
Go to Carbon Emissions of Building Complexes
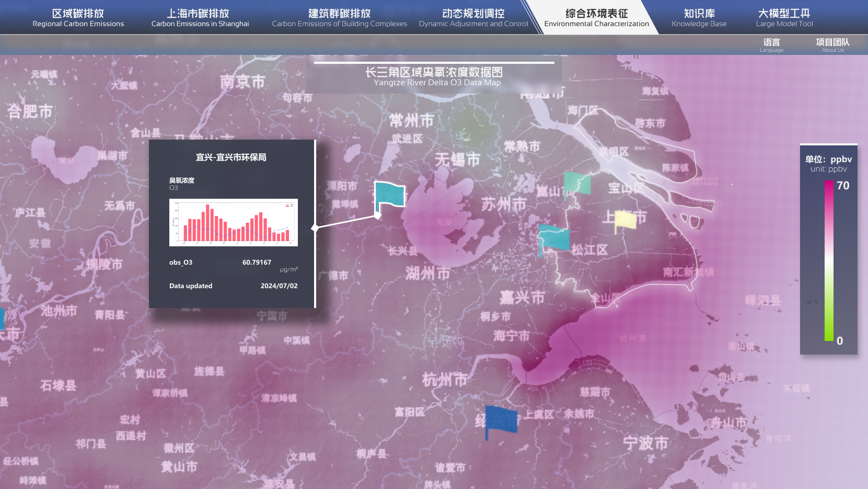339,18
